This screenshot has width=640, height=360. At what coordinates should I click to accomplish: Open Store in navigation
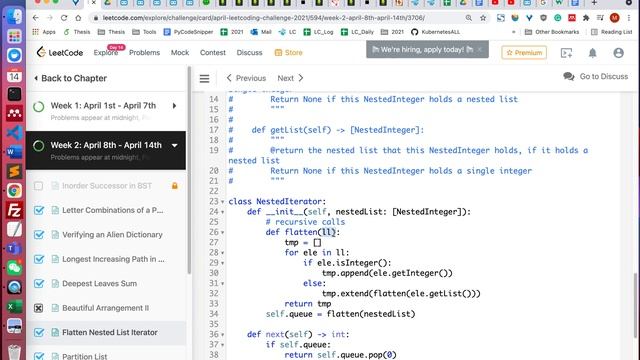point(289,53)
